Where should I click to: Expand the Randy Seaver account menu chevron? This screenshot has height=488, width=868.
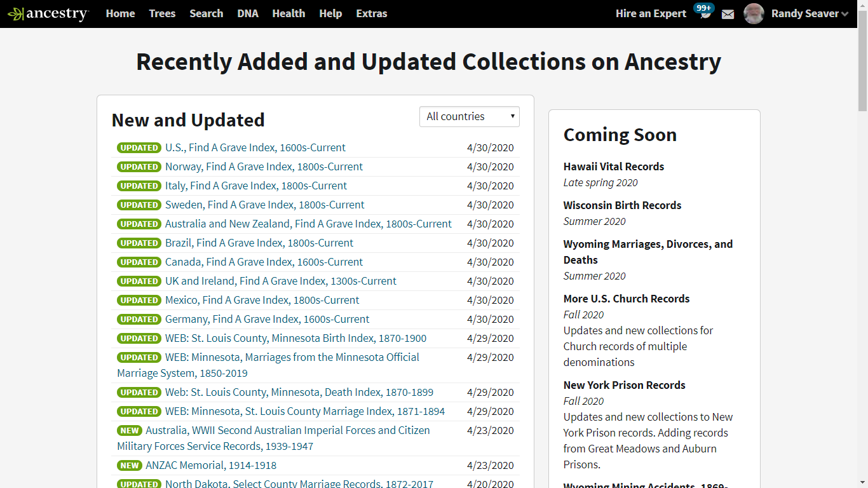click(x=844, y=13)
